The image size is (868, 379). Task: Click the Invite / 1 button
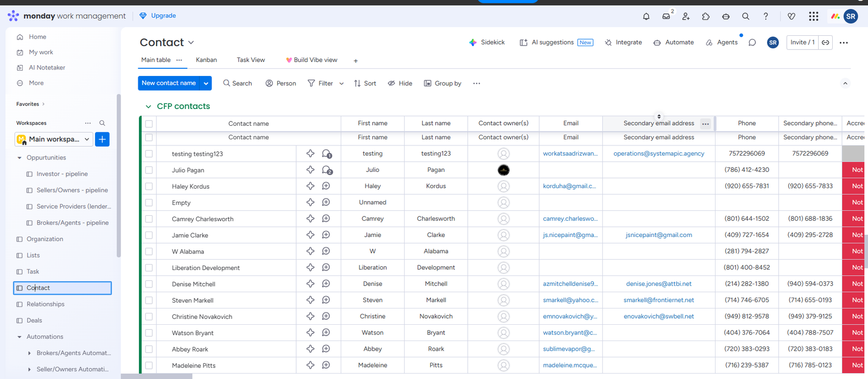[802, 42]
